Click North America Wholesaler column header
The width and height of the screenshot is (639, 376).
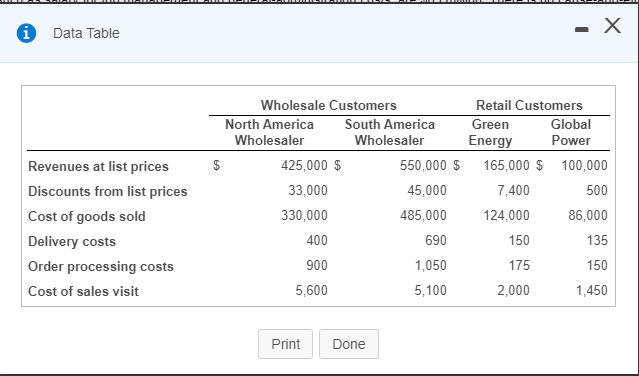click(269, 132)
